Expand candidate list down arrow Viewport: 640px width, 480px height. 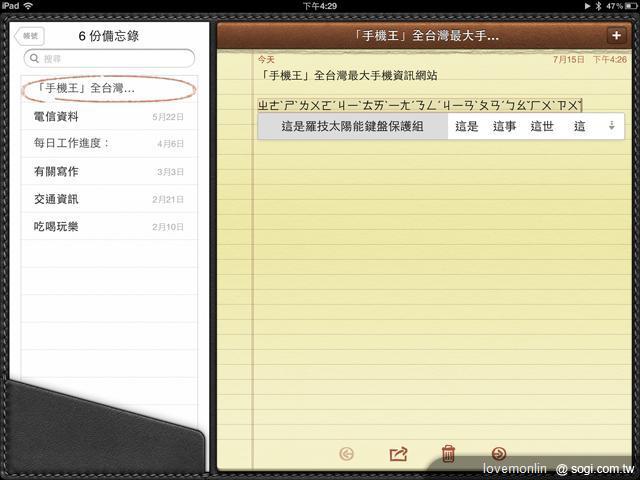coord(611,126)
